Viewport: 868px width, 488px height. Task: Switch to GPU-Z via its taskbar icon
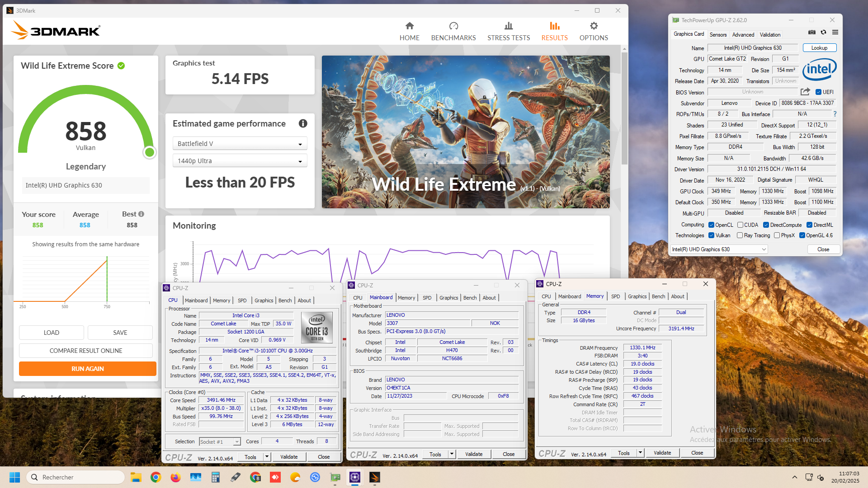pyautogui.click(x=335, y=477)
